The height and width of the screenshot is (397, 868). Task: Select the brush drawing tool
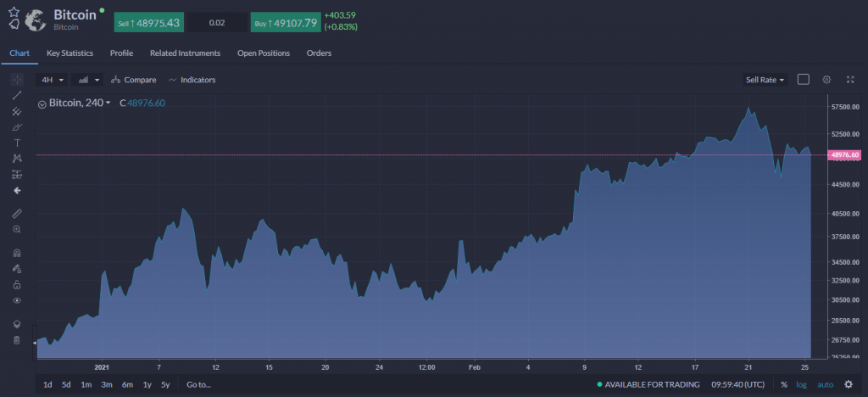tap(17, 126)
